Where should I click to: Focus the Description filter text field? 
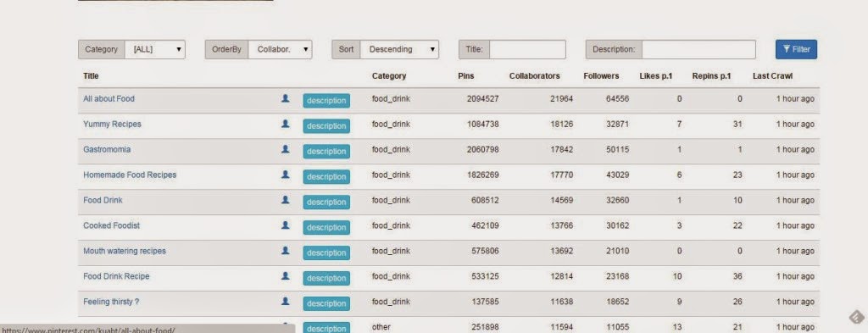(x=698, y=49)
